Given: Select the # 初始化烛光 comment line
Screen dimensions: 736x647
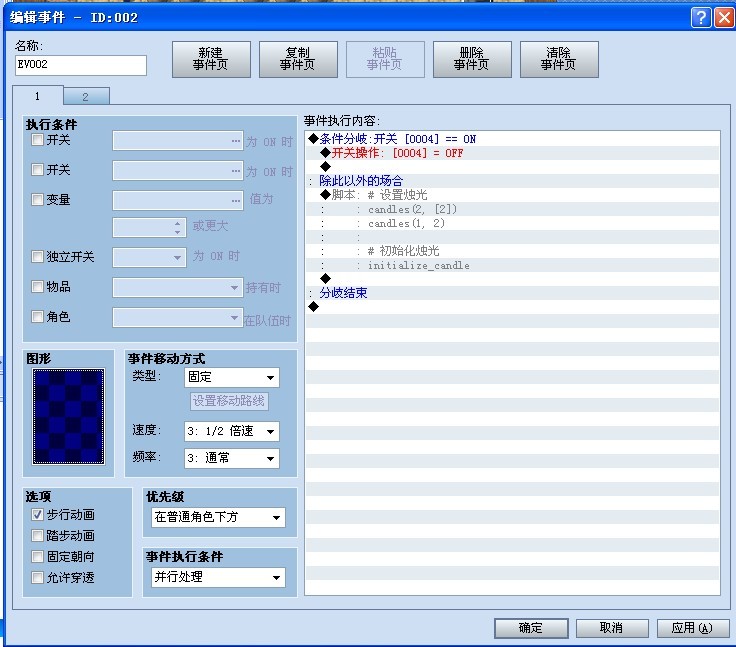Looking at the screenshot, I should pyautogui.click(x=513, y=251).
